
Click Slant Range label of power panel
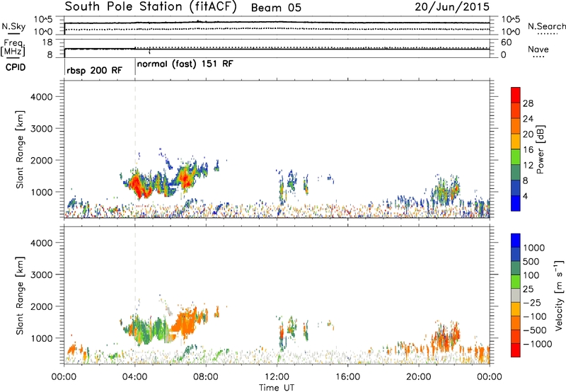(20, 149)
